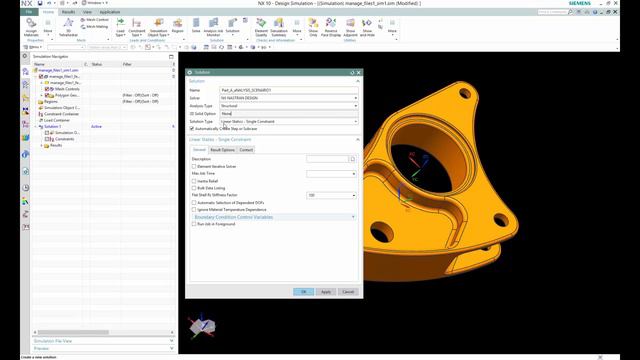Open Simulation Object Type ribbon button
Screen dimensions: 640x360
[x=158, y=27]
